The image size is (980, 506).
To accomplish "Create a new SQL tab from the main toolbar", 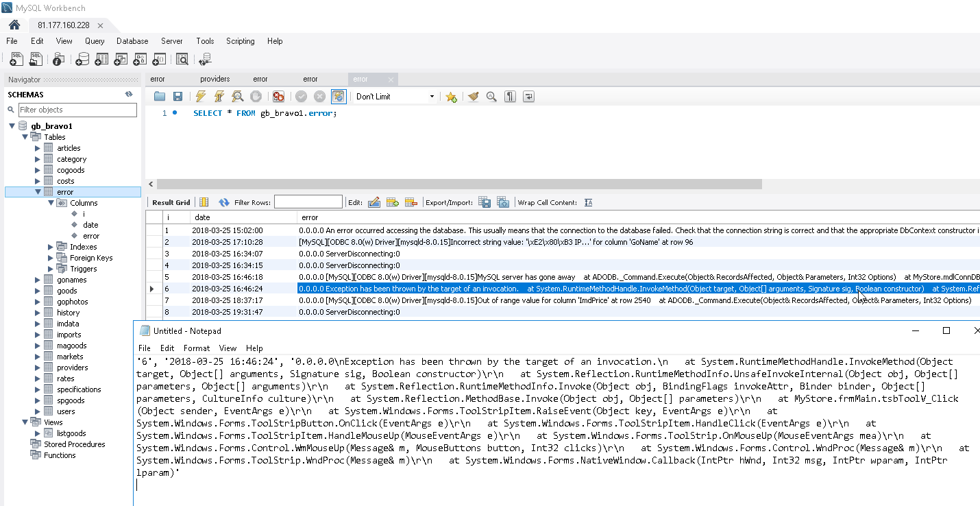I will click(x=16, y=60).
